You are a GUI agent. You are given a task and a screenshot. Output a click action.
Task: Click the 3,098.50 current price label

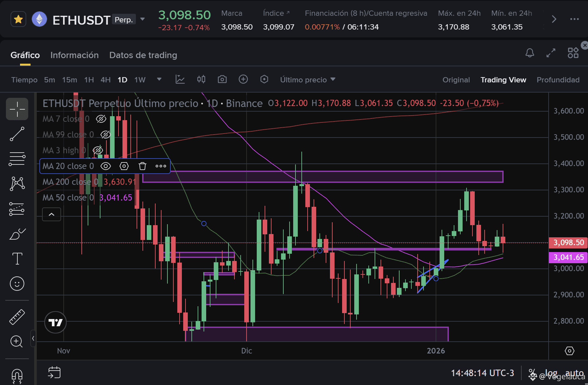[x=569, y=243]
